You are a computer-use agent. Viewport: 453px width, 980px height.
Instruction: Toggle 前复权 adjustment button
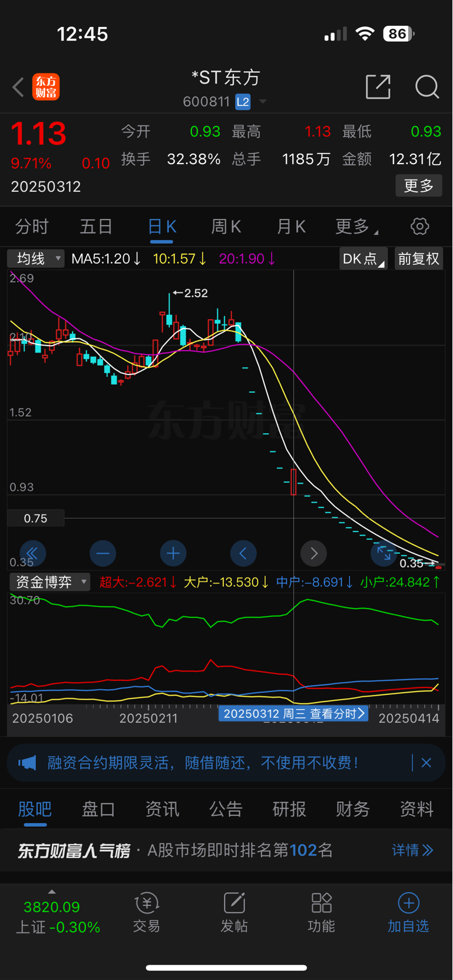(x=418, y=258)
